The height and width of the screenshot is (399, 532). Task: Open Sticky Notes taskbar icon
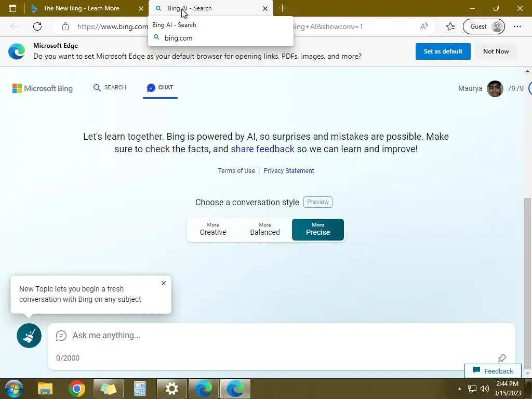[x=109, y=389]
